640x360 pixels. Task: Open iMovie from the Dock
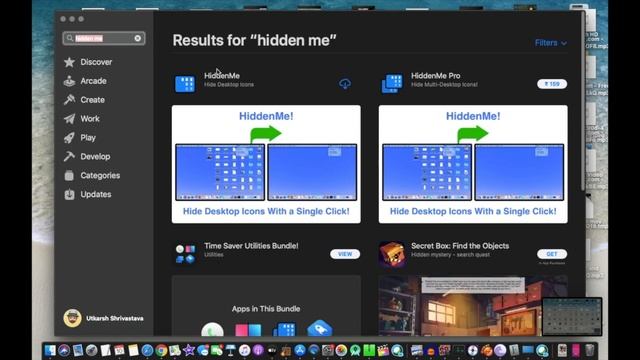tap(189, 350)
